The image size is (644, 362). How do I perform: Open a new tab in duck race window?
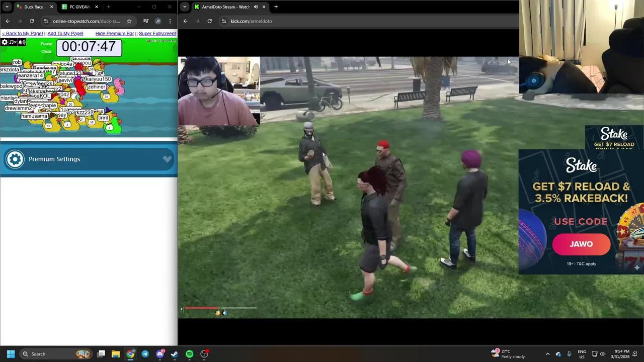108,7
